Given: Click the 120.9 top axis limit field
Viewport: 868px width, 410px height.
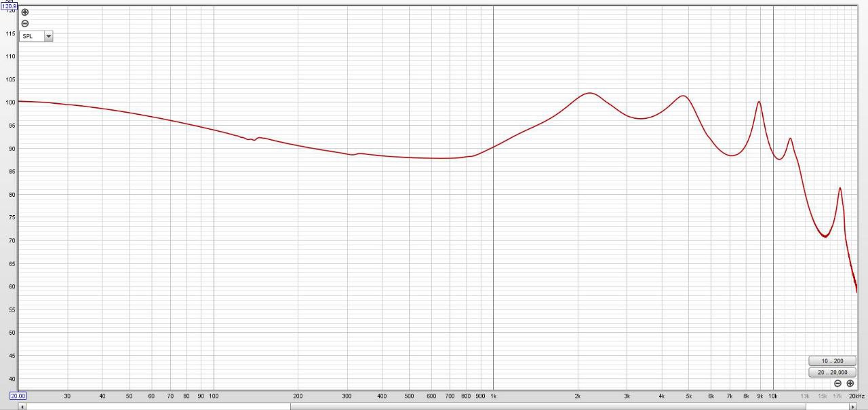Looking at the screenshot, I should pos(9,6).
